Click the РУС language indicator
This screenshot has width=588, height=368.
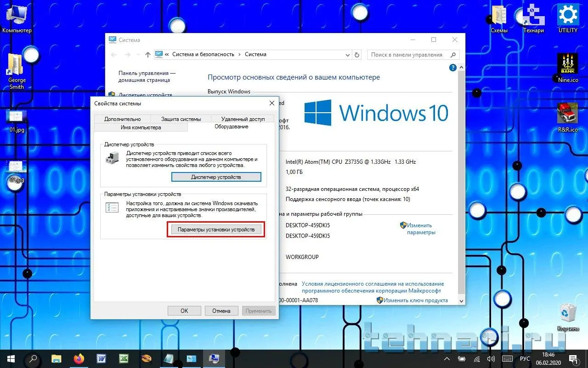tap(525, 359)
